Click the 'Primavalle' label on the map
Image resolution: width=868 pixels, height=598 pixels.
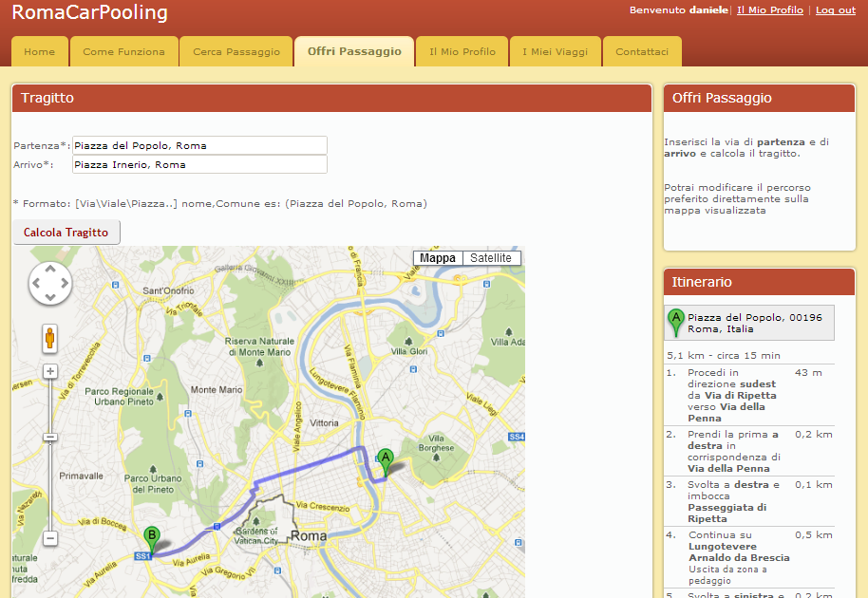click(82, 476)
